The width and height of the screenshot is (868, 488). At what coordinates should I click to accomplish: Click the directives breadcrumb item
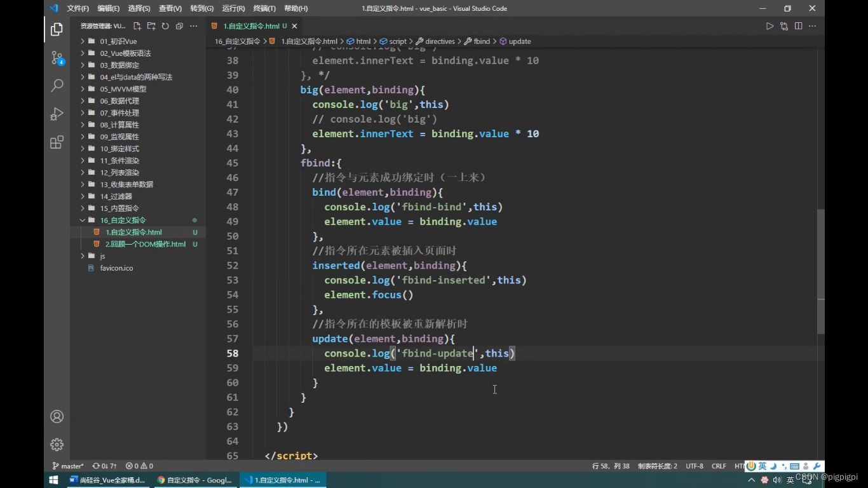pos(435,41)
